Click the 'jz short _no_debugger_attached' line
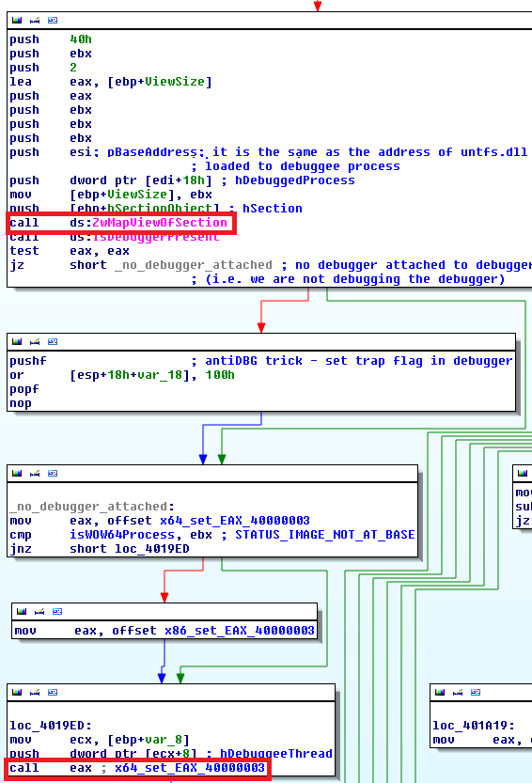This screenshot has width=532, height=783. (x=141, y=265)
